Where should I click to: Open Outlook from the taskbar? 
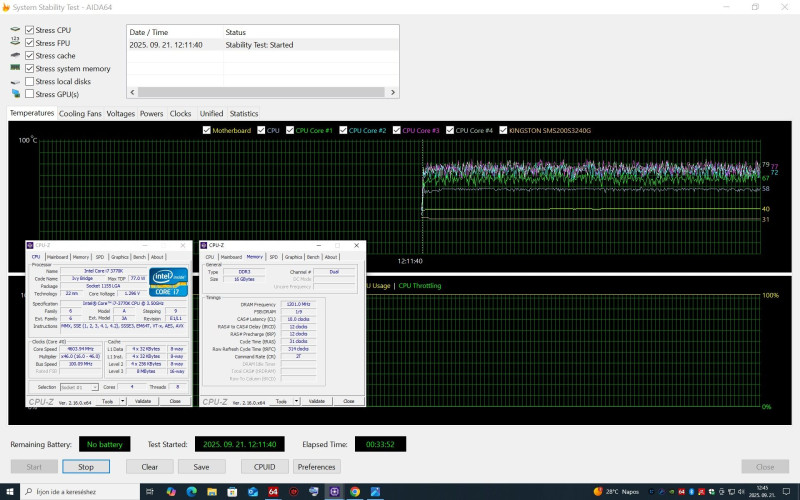click(253, 491)
